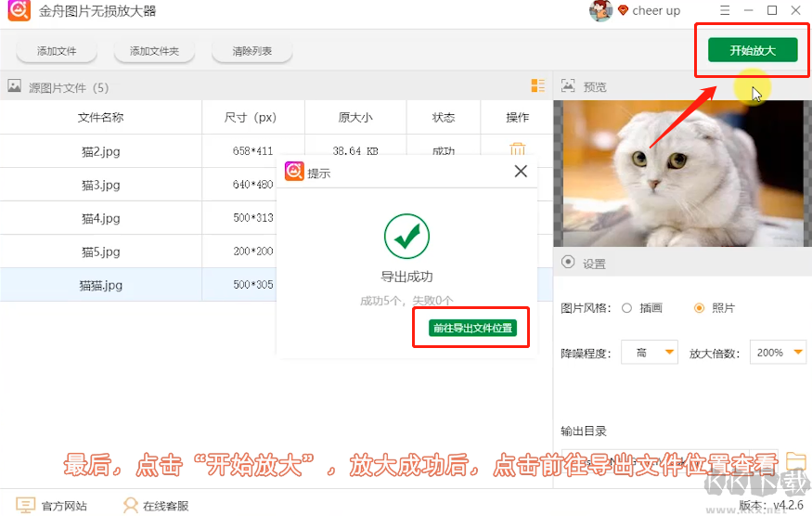Switch list view via orange grid icon
Screen dimensions: 812x516
pos(538,85)
